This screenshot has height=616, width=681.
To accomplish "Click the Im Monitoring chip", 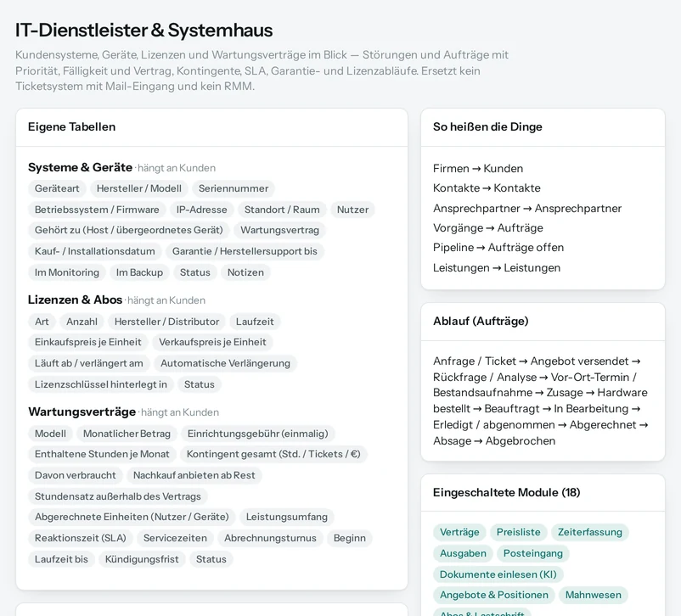I will [x=67, y=272].
